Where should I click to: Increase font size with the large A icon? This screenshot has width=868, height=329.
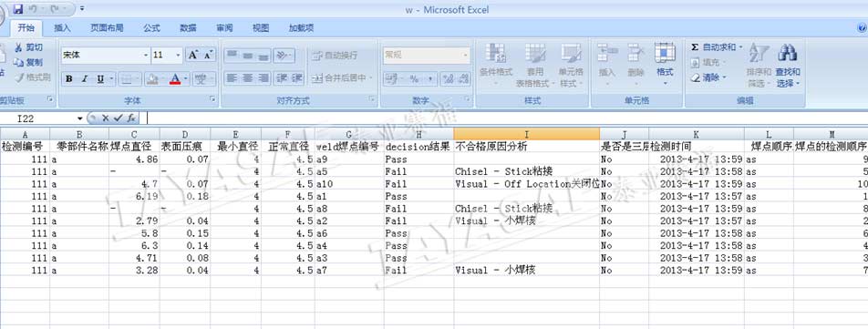pos(192,55)
